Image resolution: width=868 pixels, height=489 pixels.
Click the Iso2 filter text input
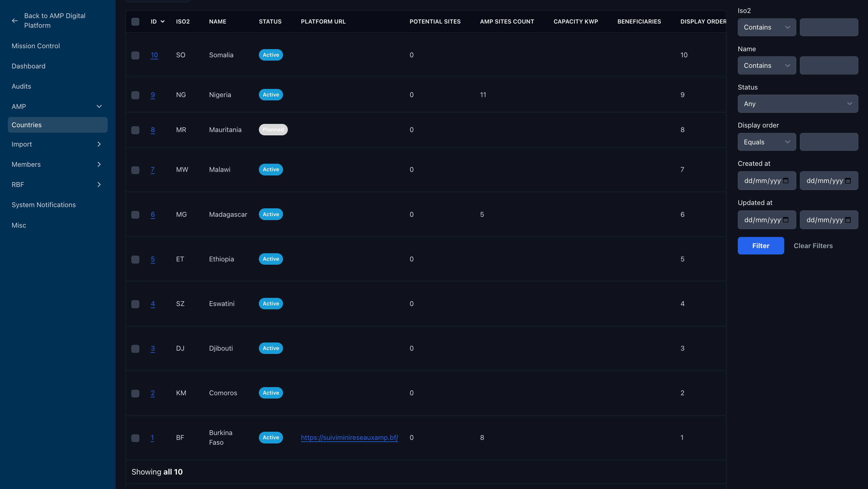pyautogui.click(x=829, y=27)
